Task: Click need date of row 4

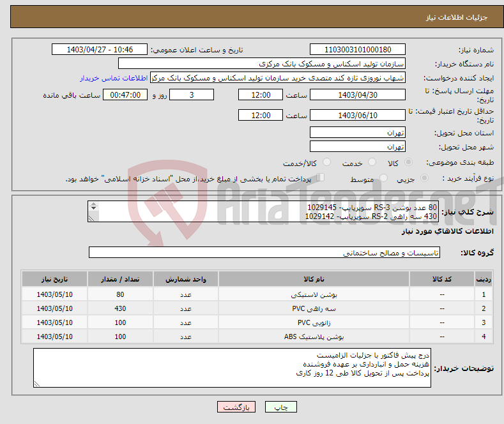Action: tap(54, 337)
